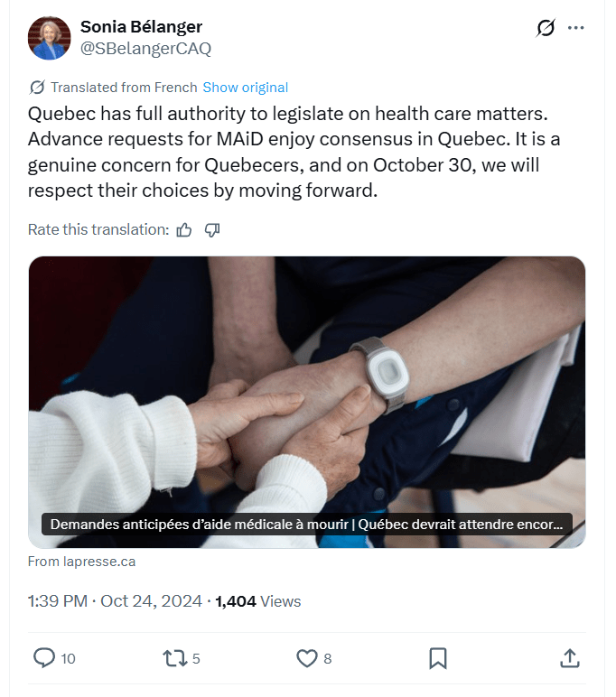View the 1,404 Views analytics

tap(258, 601)
